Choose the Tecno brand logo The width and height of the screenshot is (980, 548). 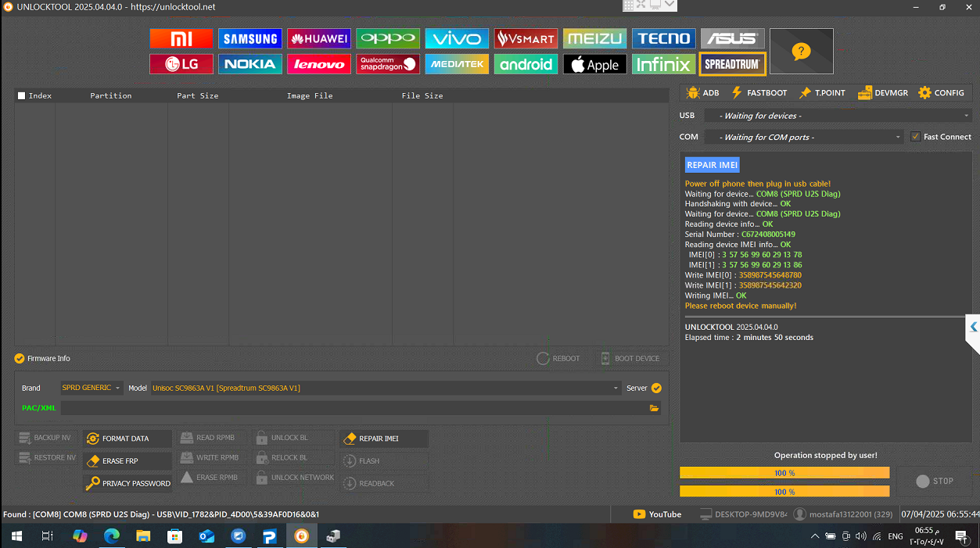pyautogui.click(x=664, y=38)
